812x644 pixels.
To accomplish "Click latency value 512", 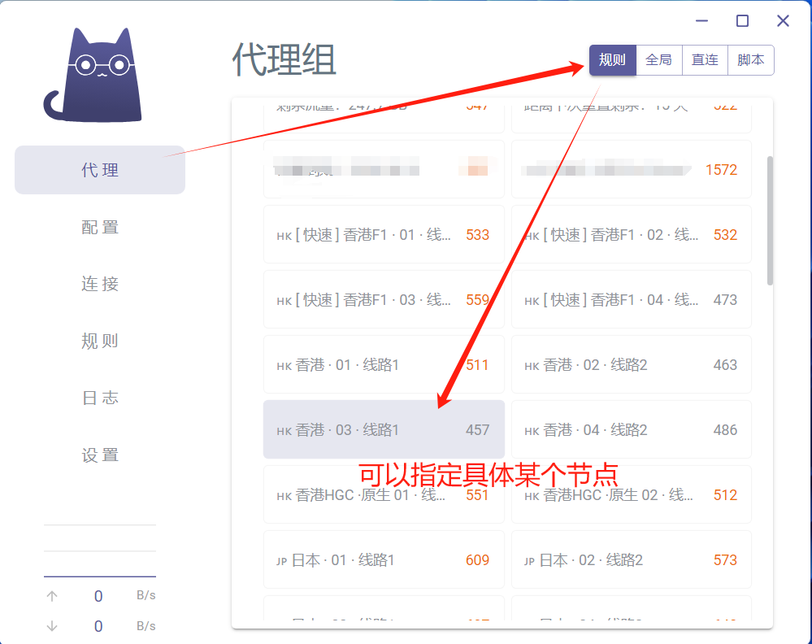I will 725,494.
